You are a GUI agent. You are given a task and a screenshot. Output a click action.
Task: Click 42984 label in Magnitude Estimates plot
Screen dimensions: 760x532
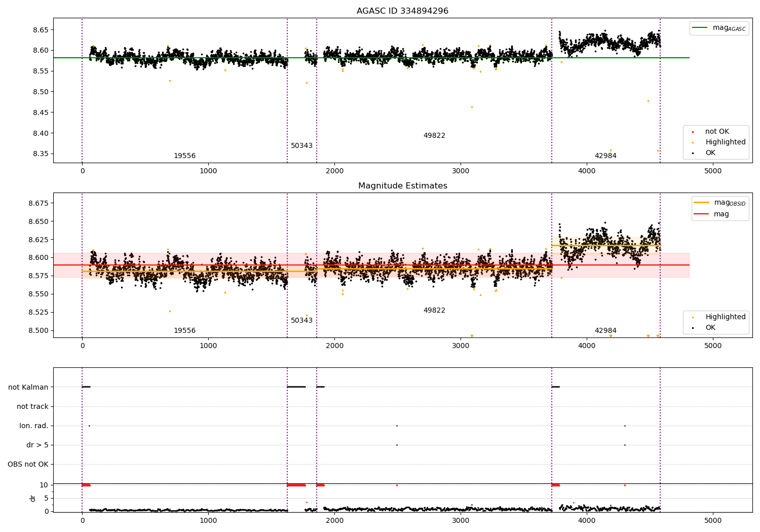[605, 331]
